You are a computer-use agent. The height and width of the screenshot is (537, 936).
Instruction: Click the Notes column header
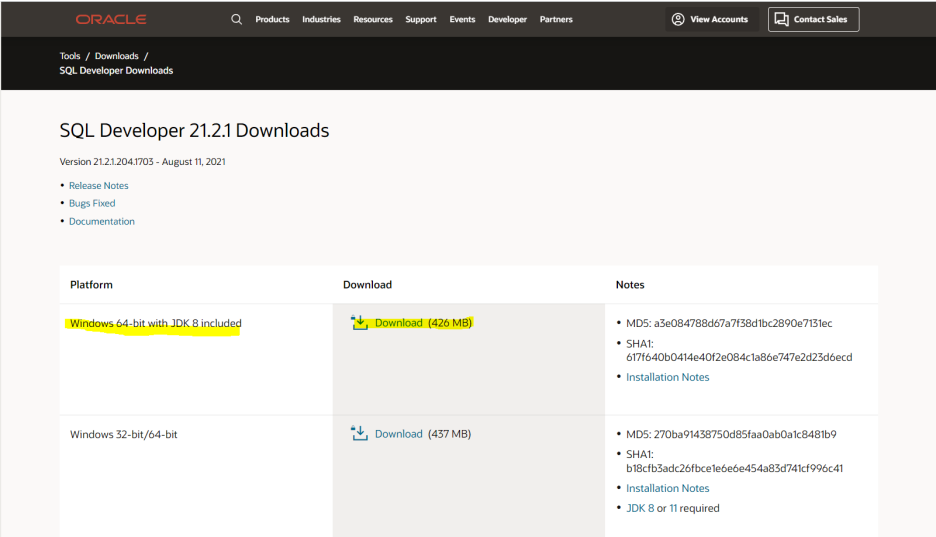pyautogui.click(x=630, y=285)
